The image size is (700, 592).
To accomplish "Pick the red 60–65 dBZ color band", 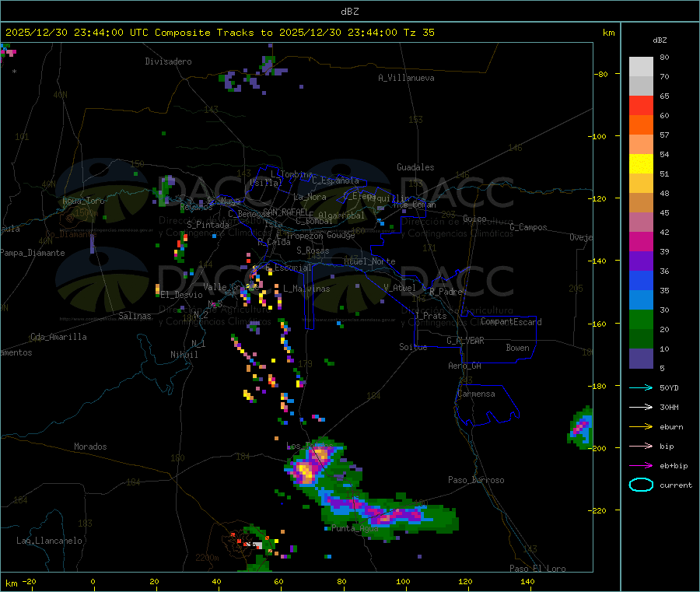I will click(x=641, y=105).
